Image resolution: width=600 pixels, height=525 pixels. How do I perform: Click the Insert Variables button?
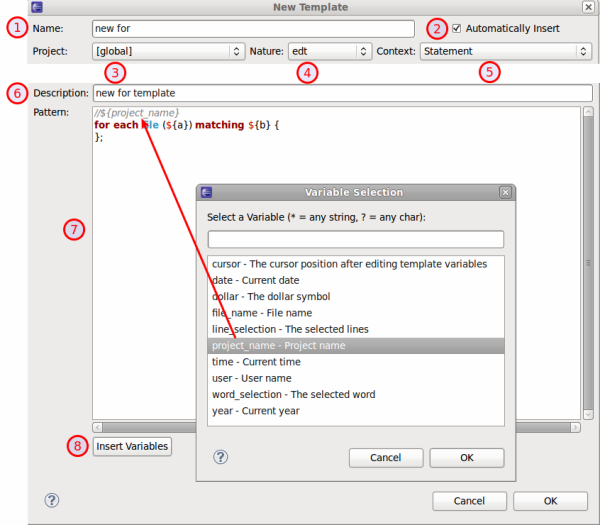pyautogui.click(x=132, y=446)
